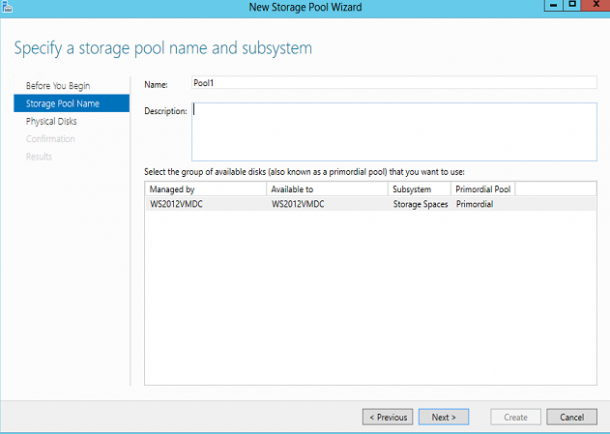
Task: Click the Primordial pool cell
Action: coord(474,204)
